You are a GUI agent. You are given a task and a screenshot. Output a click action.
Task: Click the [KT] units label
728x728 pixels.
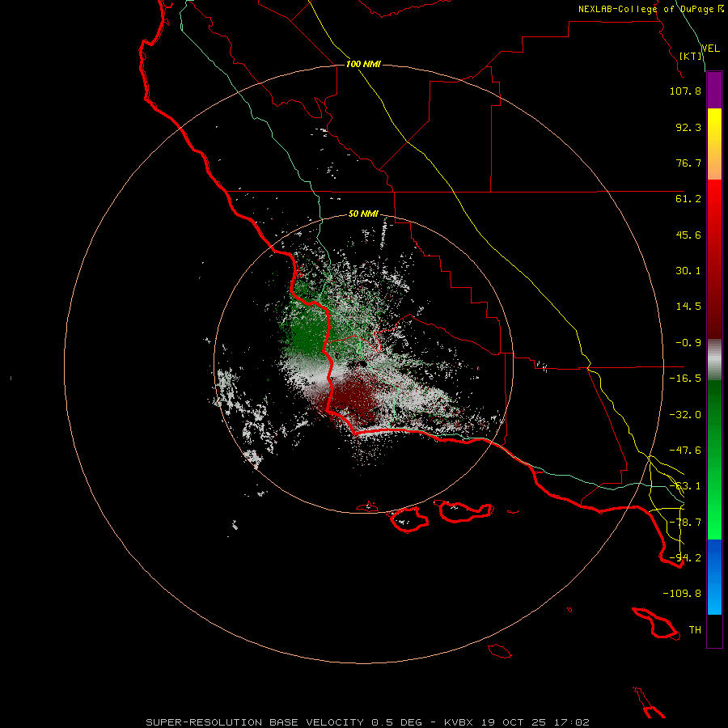point(691,56)
